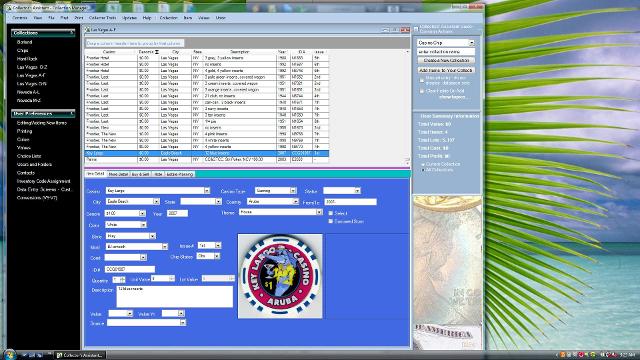Open the Theme dropdown arrow
The width and height of the screenshot is (640, 360).
coord(319,212)
